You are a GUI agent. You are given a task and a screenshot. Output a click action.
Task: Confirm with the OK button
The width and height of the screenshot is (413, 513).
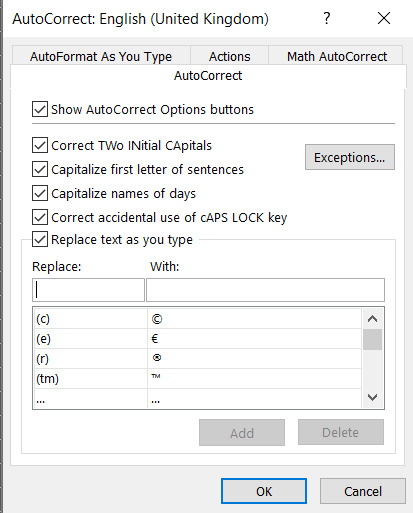pyautogui.click(x=264, y=491)
